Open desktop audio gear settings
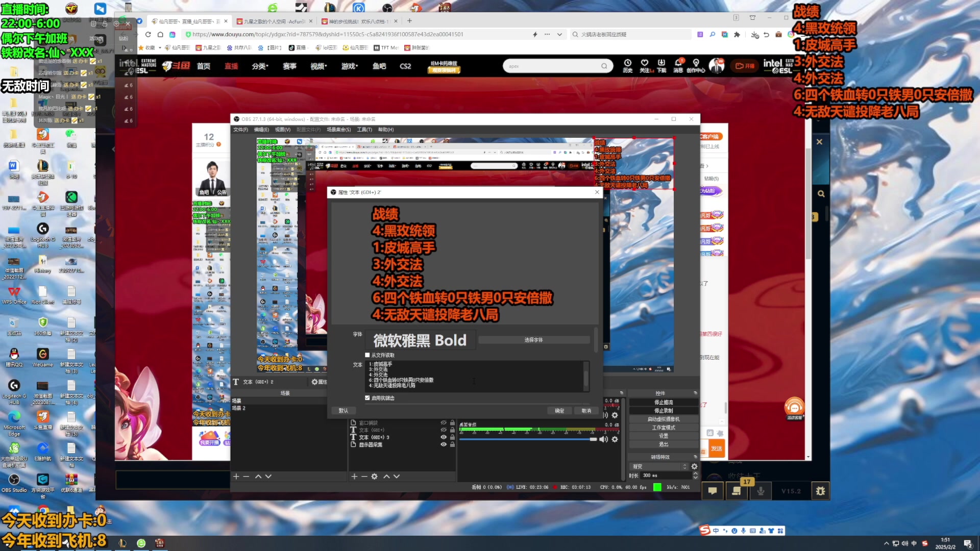Image resolution: width=980 pixels, height=551 pixels. point(615,439)
